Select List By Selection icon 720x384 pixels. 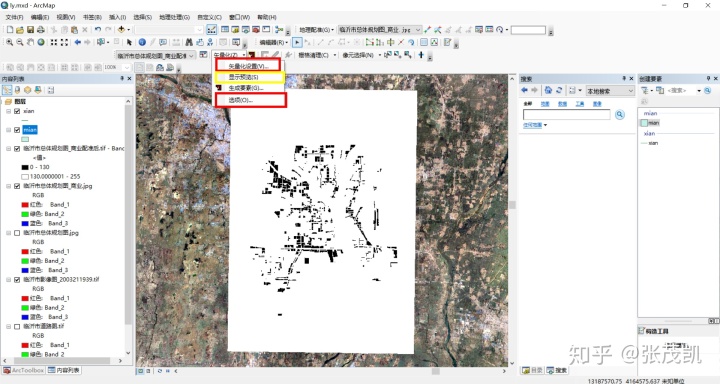point(38,90)
